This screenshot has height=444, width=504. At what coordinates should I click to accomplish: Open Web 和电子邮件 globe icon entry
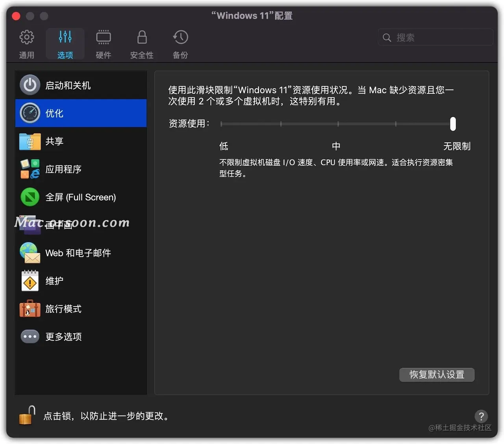(30, 253)
